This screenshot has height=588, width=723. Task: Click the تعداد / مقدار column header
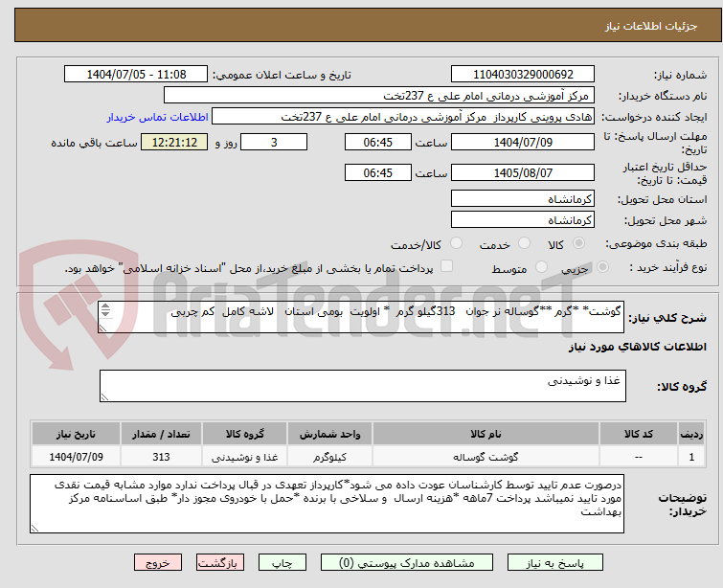161,434
